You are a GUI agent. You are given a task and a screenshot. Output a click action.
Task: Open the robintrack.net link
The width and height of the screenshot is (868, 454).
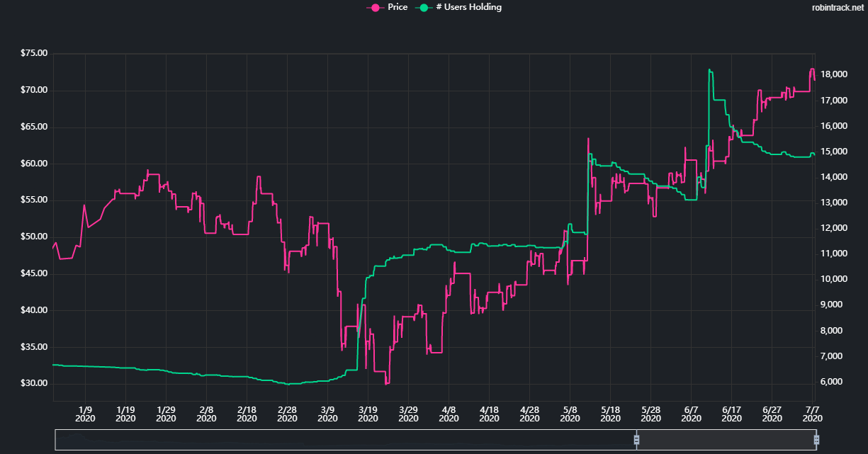pos(838,7)
